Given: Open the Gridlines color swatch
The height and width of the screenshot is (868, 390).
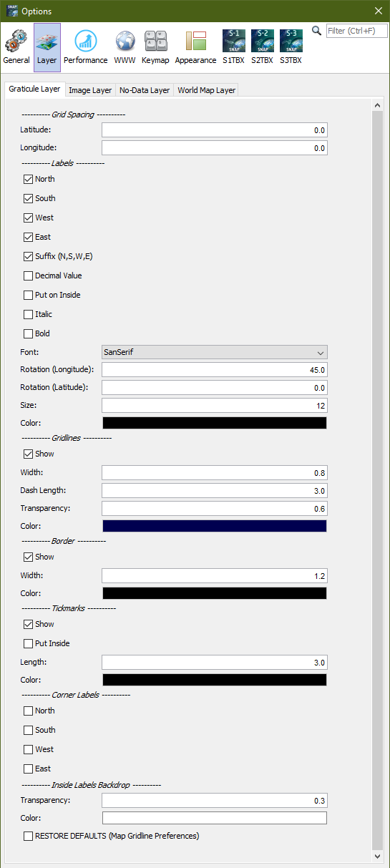Looking at the screenshot, I should click(215, 526).
